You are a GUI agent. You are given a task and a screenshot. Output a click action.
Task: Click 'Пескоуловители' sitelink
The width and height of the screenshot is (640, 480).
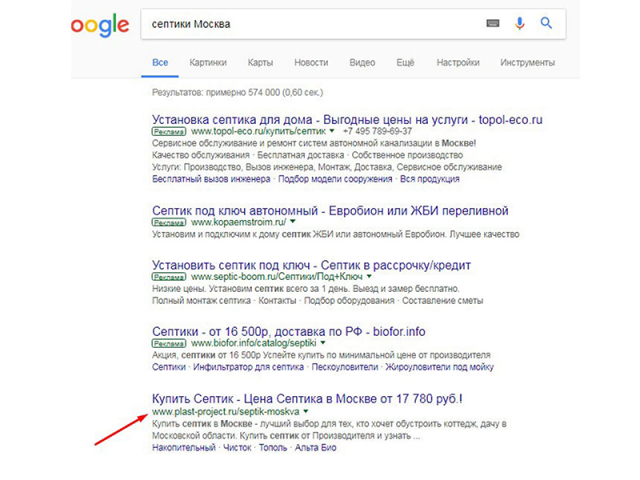tap(344, 367)
